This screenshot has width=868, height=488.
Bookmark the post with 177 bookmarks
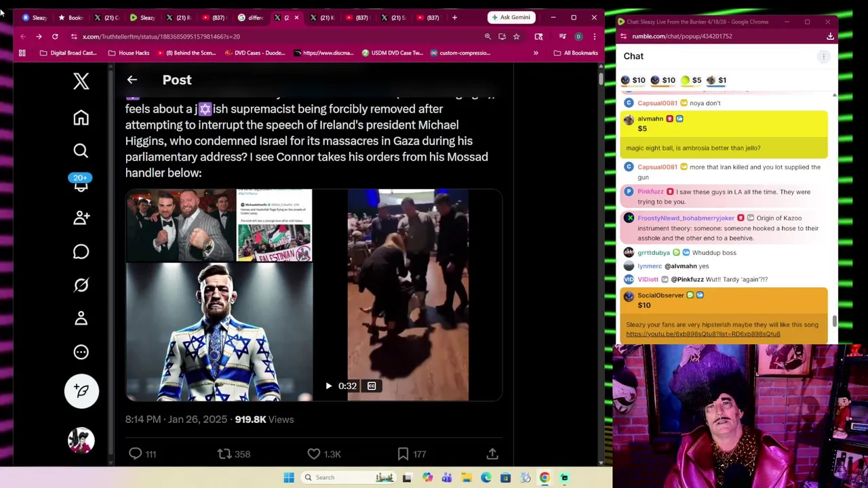(x=403, y=453)
